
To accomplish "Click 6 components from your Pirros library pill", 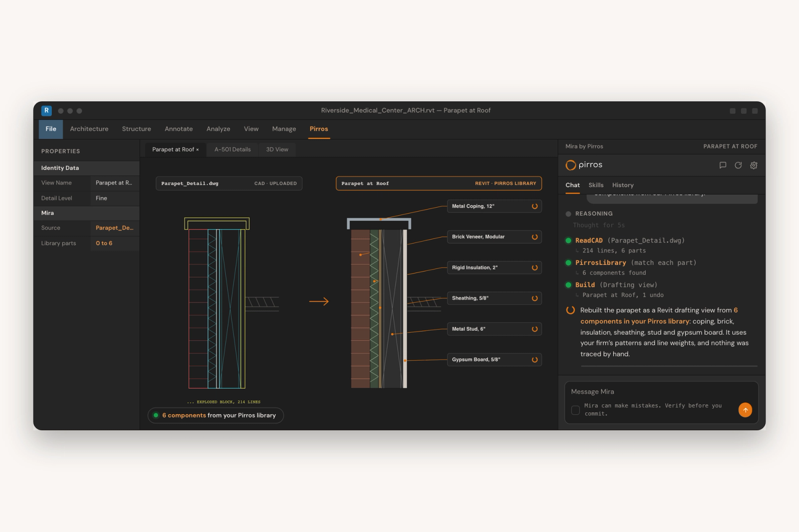I will [x=216, y=415].
